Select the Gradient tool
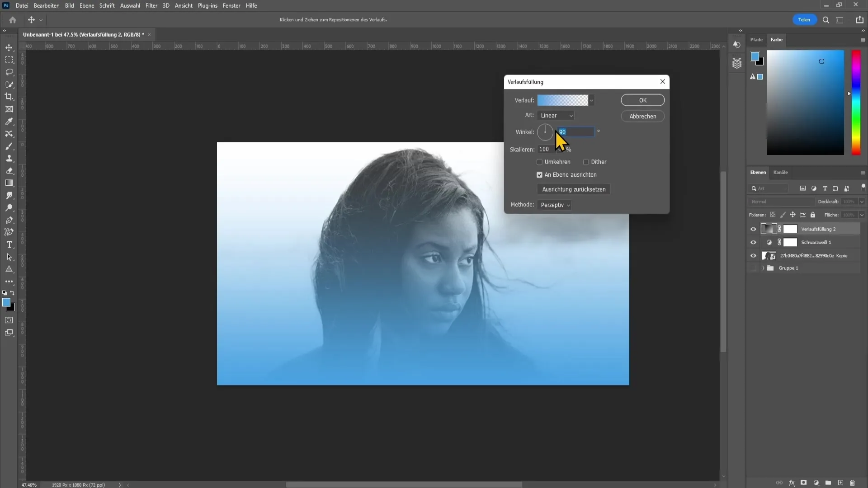This screenshot has height=488, width=868. [9, 183]
